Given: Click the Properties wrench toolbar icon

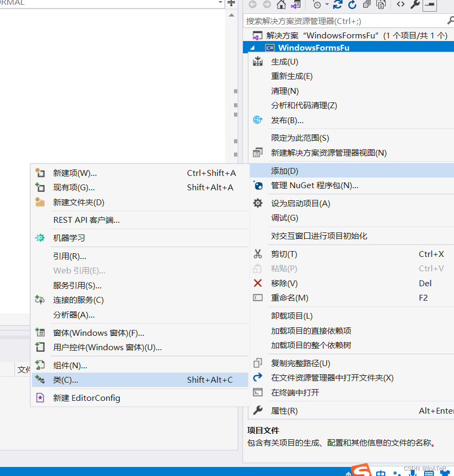Looking at the screenshot, I should coord(415,5).
